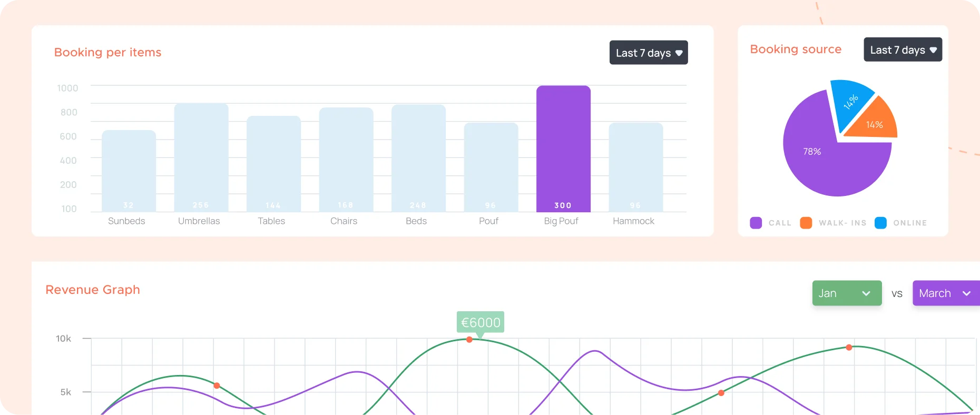980x415 pixels.
Task: Click the WALK- INS legend label
Action: pos(842,223)
